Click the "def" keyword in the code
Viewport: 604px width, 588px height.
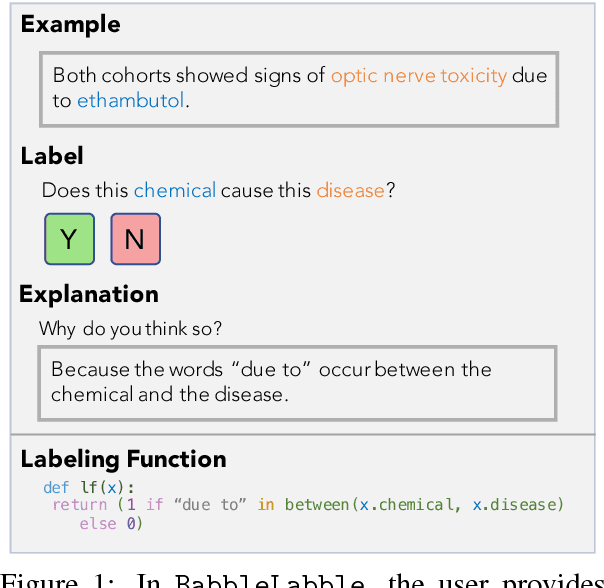click(x=56, y=487)
